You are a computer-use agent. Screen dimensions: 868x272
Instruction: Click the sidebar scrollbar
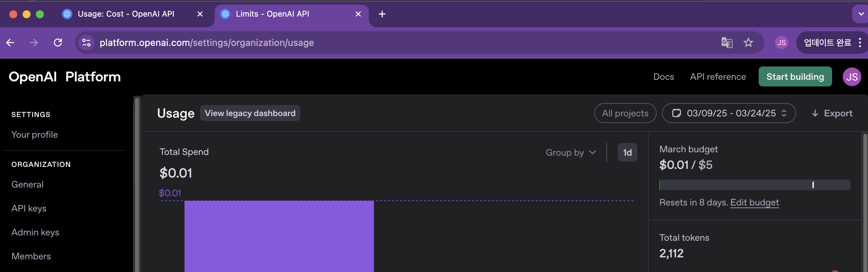coord(137,184)
